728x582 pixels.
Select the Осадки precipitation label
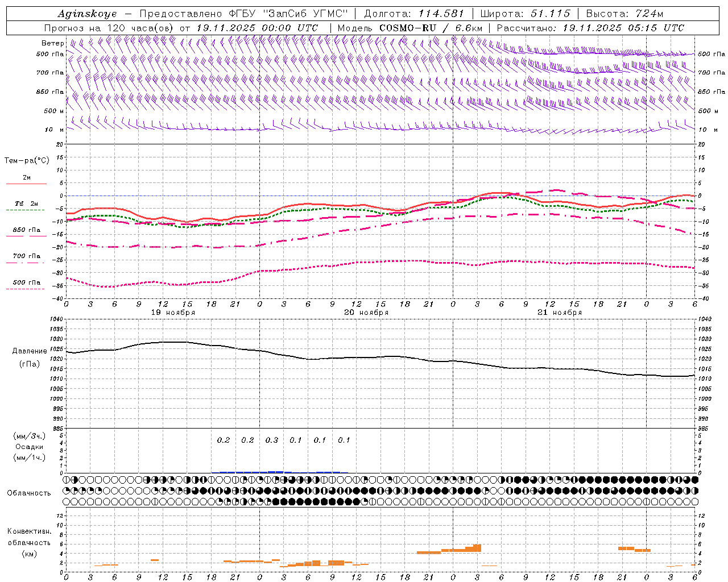[x=30, y=447]
